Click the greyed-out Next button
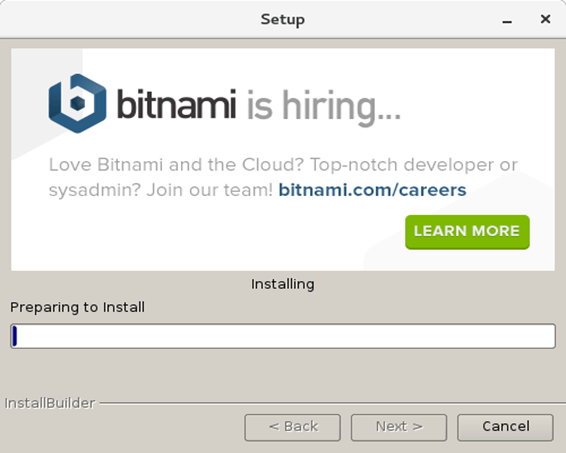Image resolution: width=566 pixels, height=453 pixels. [x=399, y=427]
